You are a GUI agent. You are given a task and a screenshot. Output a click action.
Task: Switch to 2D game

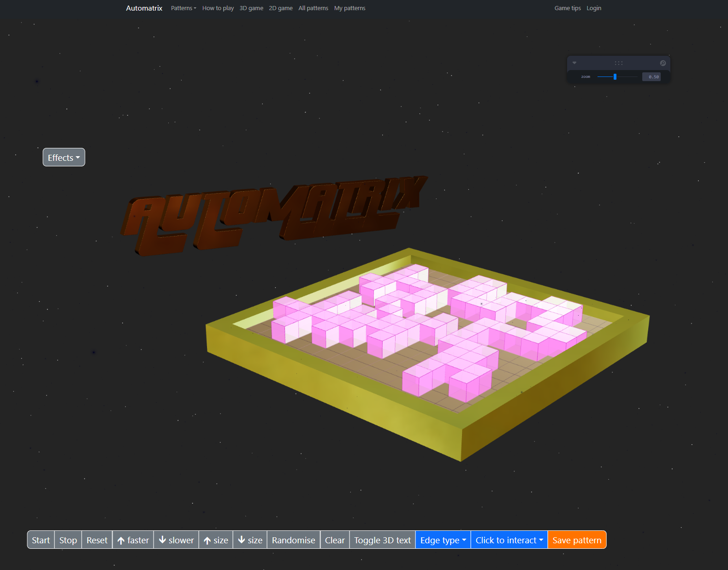pos(281,8)
